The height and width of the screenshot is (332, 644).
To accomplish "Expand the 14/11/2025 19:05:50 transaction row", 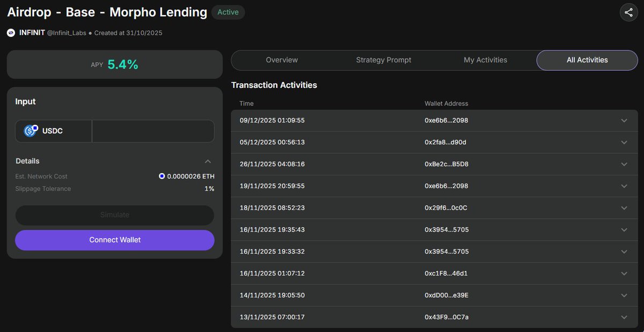I will click(434, 296).
